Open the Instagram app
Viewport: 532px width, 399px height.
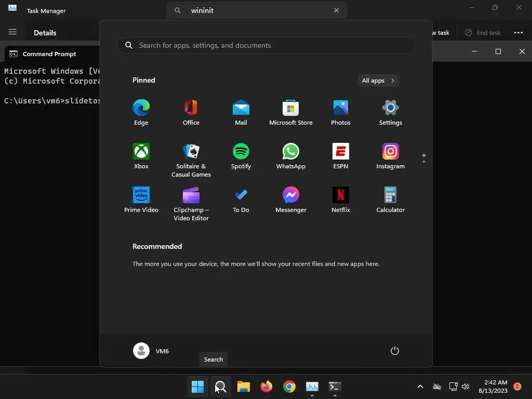(391, 156)
